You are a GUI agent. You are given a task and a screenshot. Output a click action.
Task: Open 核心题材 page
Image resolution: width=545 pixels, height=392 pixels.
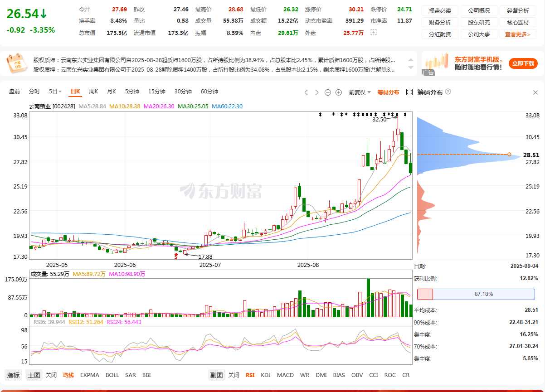tap(518, 22)
